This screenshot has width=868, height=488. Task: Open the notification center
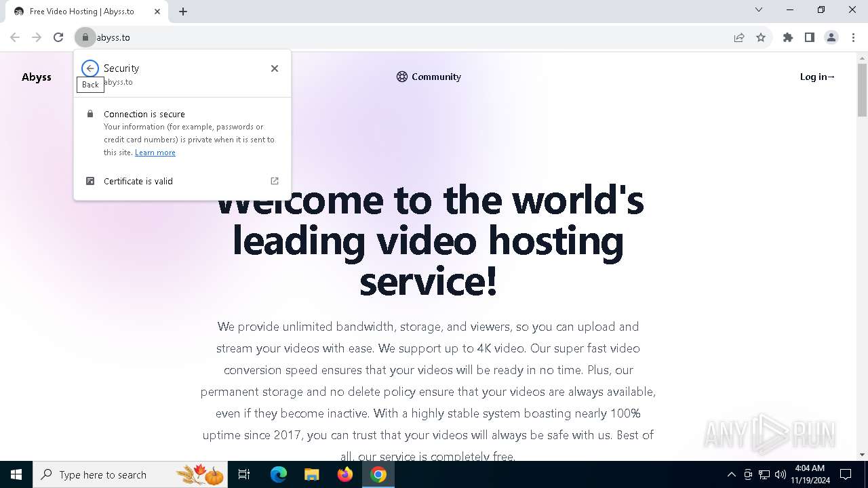[x=846, y=474]
